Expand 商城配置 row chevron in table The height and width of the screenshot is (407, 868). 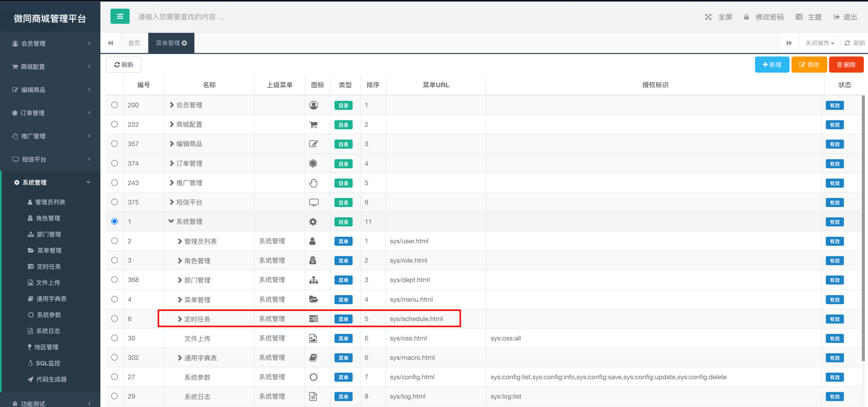pyautogui.click(x=171, y=124)
